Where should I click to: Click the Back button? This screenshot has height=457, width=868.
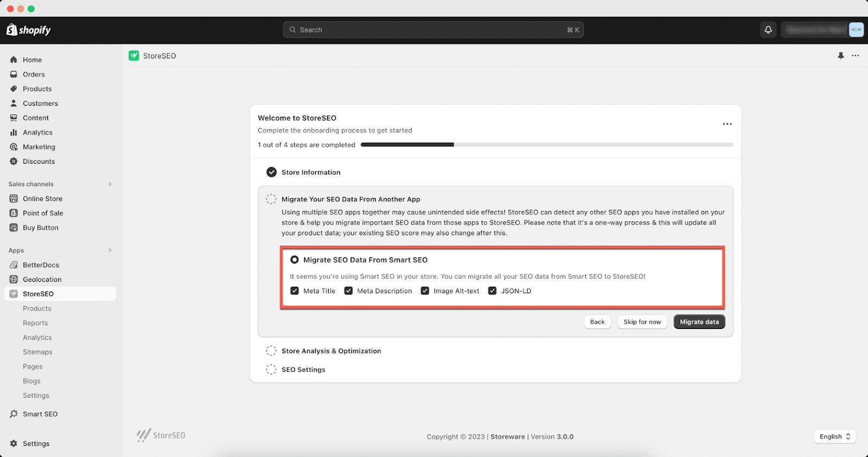(597, 321)
